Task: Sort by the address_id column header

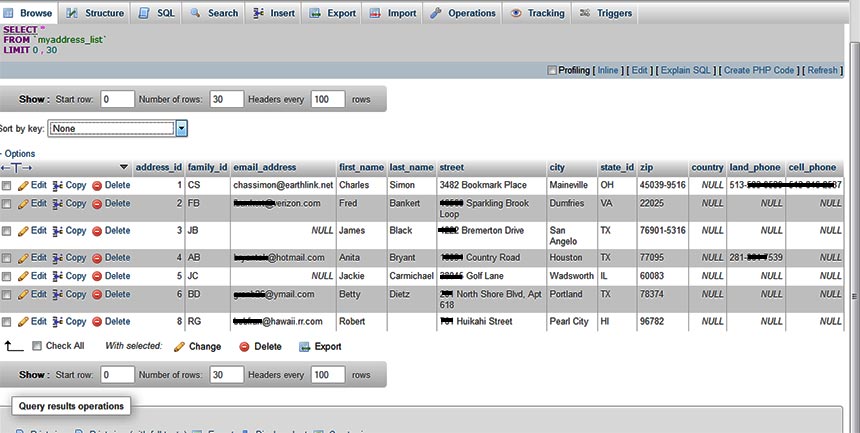Action: click(159, 167)
